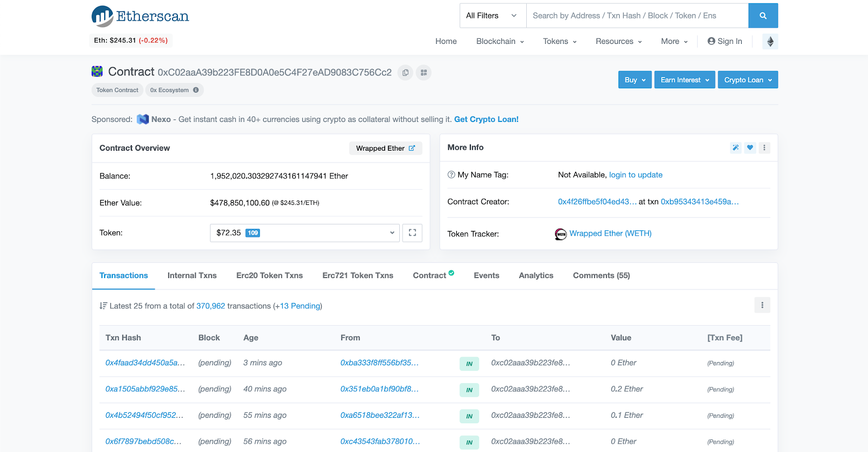Open the Crypto Loan dropdown
The width and height of the screenshot is (868, 452).
pos(748,80)
